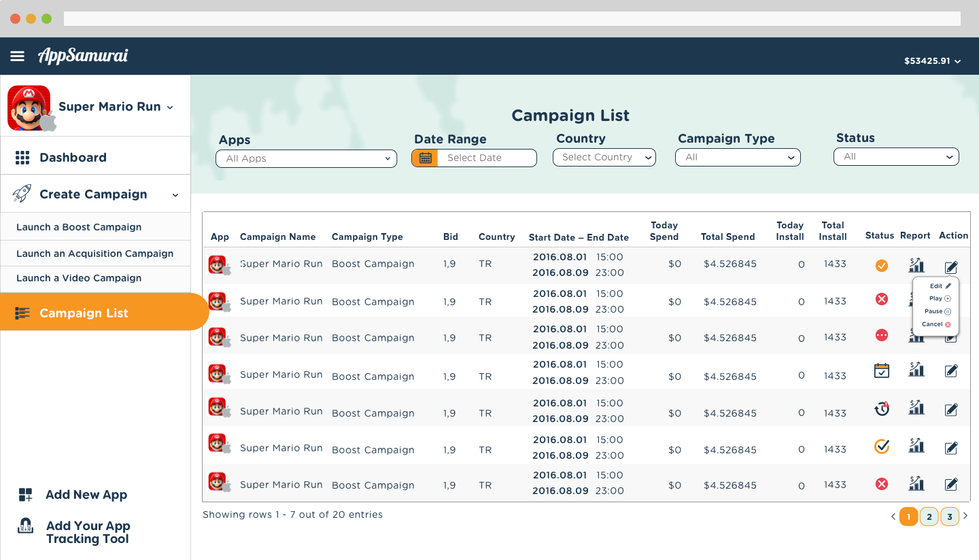Open report chart in the last table row

tap(916, 483)
